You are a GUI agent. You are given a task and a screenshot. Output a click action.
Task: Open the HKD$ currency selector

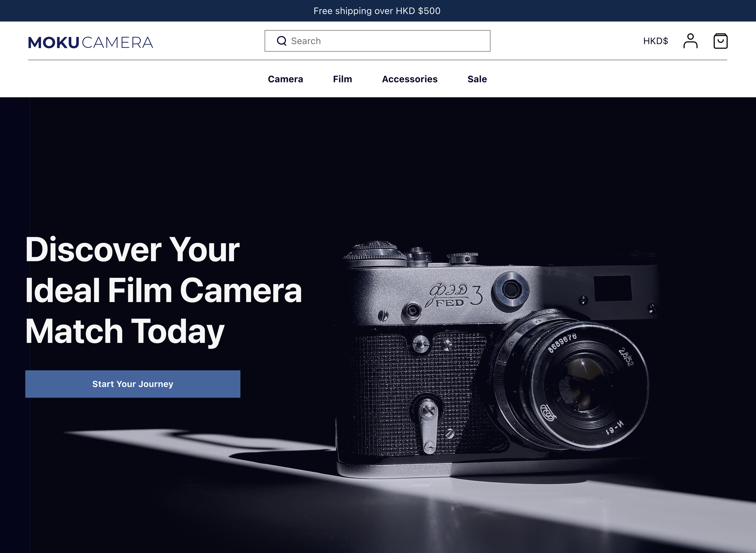655,41
